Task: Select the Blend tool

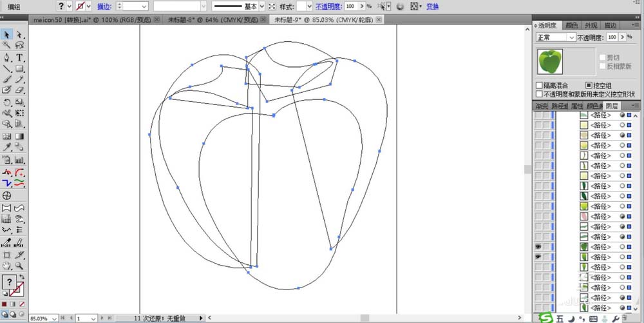Action: tap(19, 147)
